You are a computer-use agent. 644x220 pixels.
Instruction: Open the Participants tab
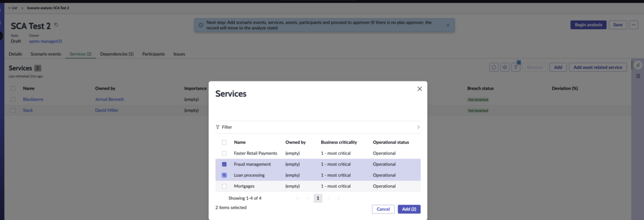pyautogui.click(x=154, y=54)
